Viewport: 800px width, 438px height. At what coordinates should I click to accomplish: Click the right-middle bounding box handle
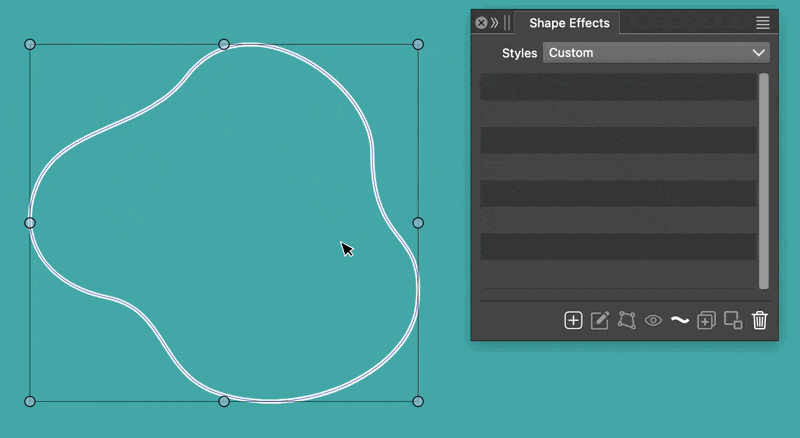pyautogui.click(x=418, y=223)
